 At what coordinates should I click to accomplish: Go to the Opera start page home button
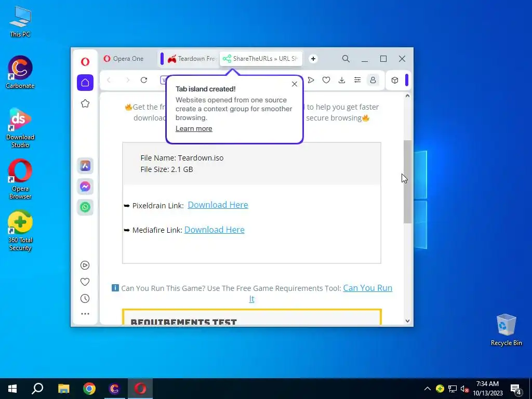(x=85, y=83)
